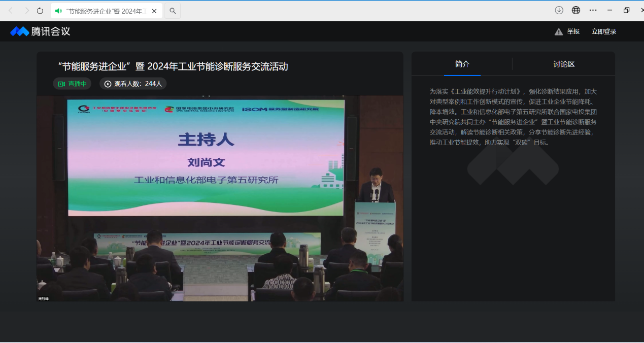Switch to the 简介 tab
Image resolution: width=644 pixels, height=343 pixels.
coord(462,64)
